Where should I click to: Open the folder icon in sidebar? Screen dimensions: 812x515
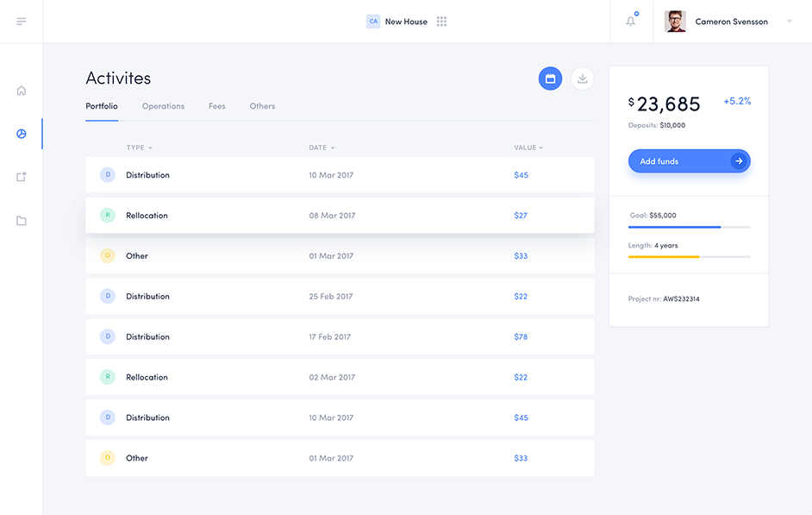click(22, 221)
